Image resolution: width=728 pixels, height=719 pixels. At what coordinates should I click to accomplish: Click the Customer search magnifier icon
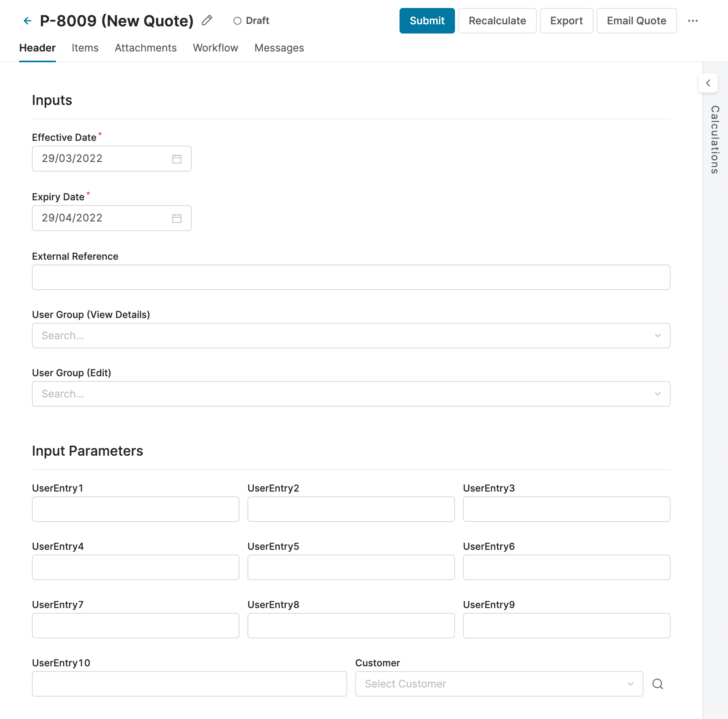click(658, 683)
